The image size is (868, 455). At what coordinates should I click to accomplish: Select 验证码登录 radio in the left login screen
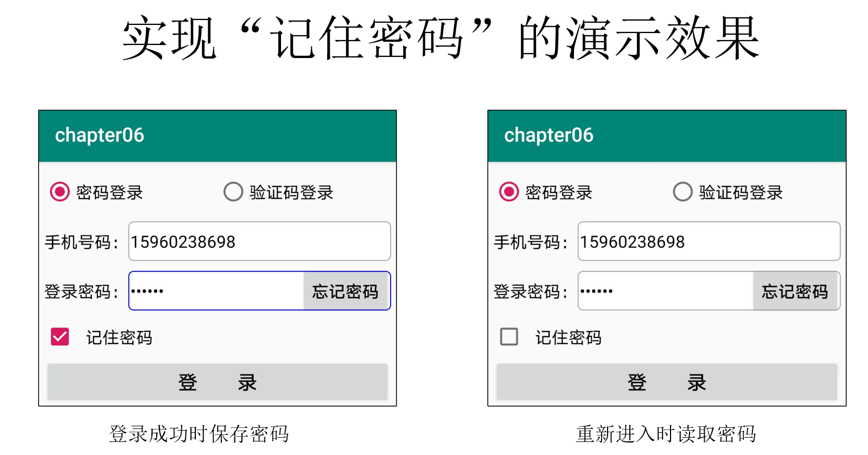(233, 192)
